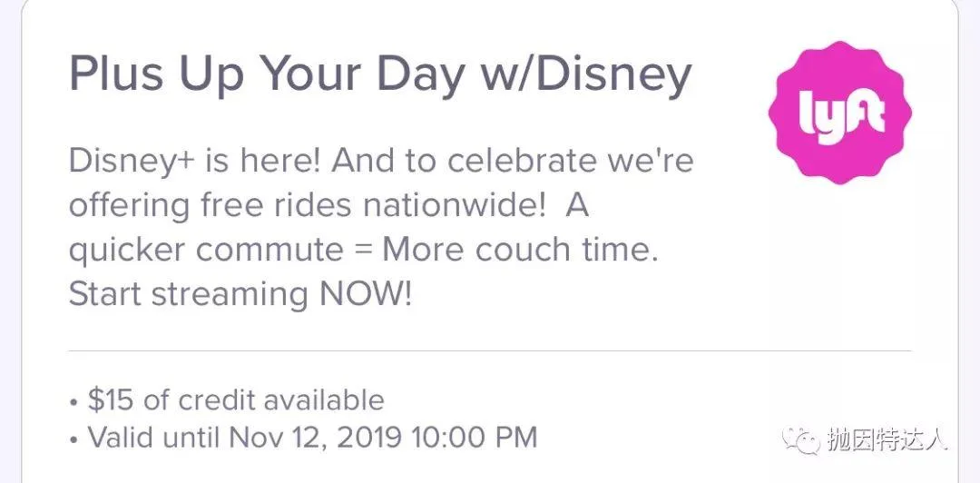The image size is (980, 483).
Task: Click the $15 amount in credit line
Action: pos(111,400)
